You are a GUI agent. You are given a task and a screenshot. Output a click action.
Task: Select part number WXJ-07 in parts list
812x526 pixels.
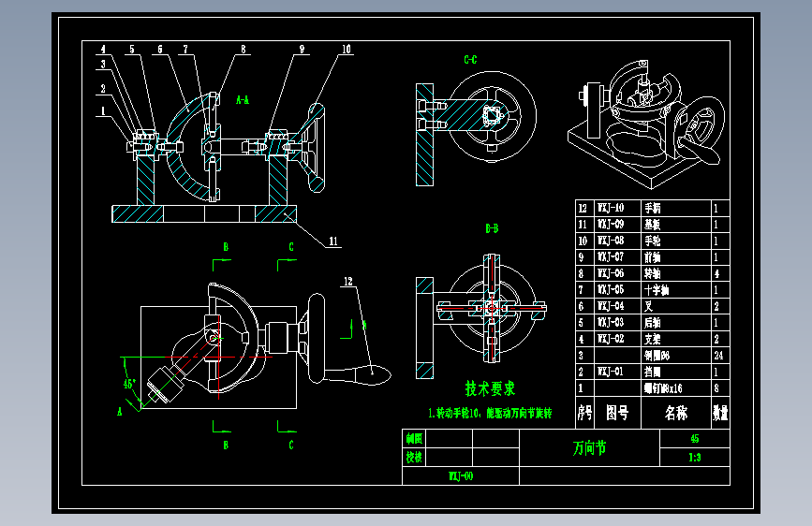click(611, 256)
